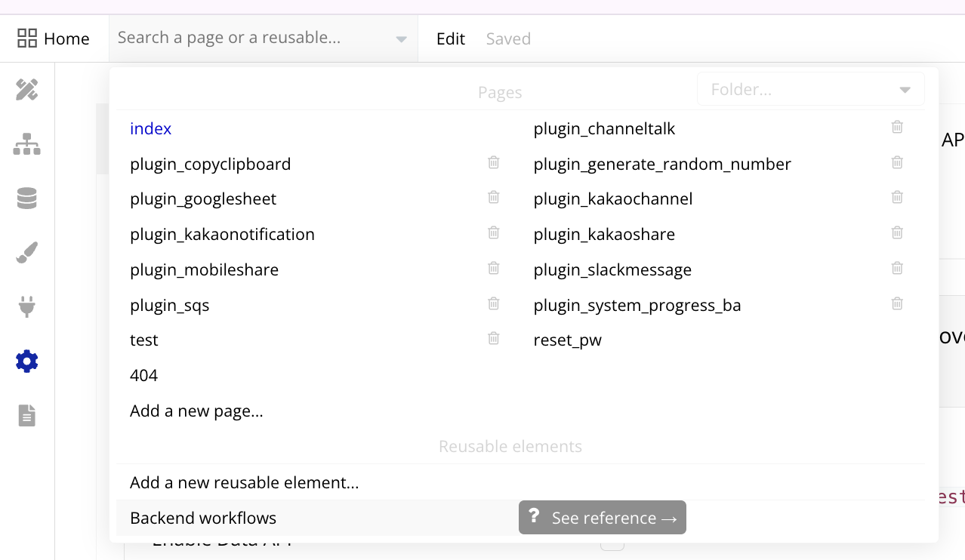The height and width of the screenshot is (560, 965).
Task: Open the Logs tab document icon
Action: 27,416
